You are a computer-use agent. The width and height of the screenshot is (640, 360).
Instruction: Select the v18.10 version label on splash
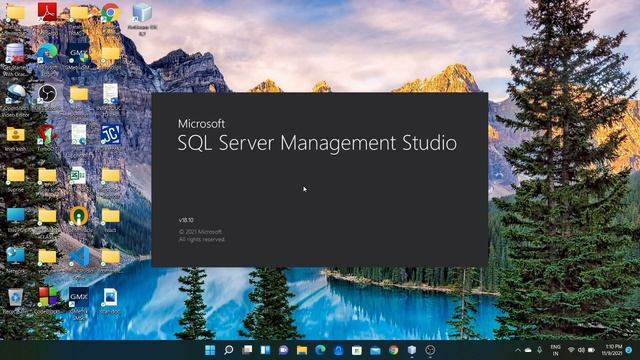[x=186, y=220]
